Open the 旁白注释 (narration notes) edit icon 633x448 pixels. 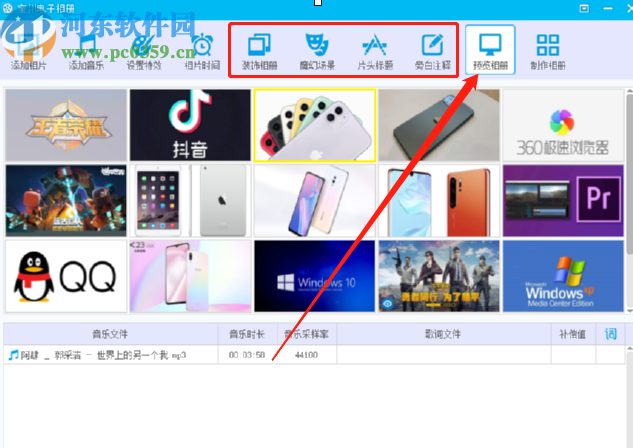pyautogui.click(x=433, y=45)
